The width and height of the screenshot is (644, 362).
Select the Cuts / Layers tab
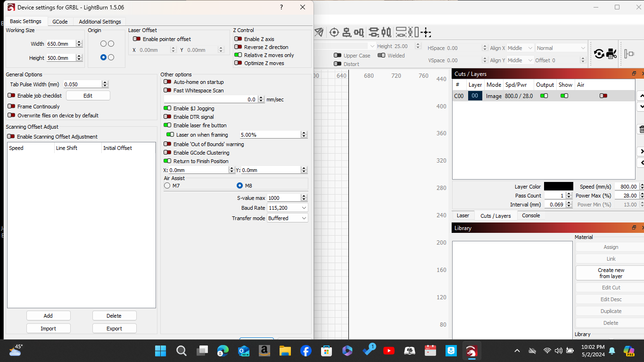[495, 216]
